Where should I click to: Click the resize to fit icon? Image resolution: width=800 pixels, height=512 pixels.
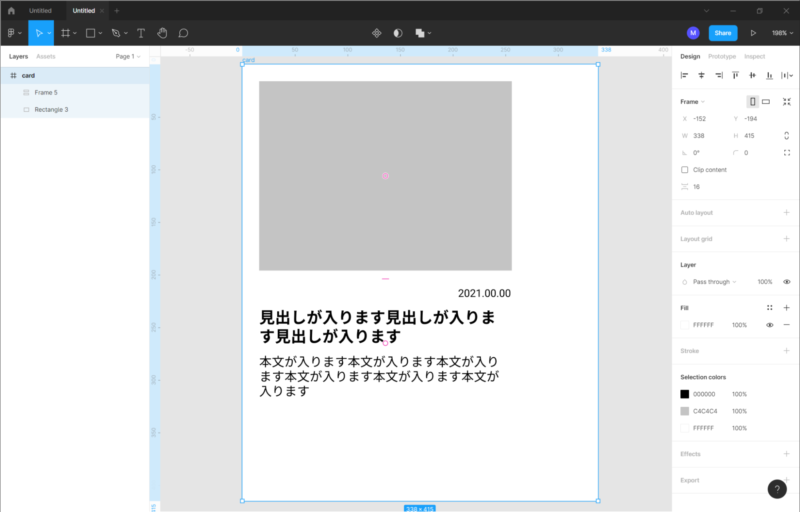(x=787, y=101)
